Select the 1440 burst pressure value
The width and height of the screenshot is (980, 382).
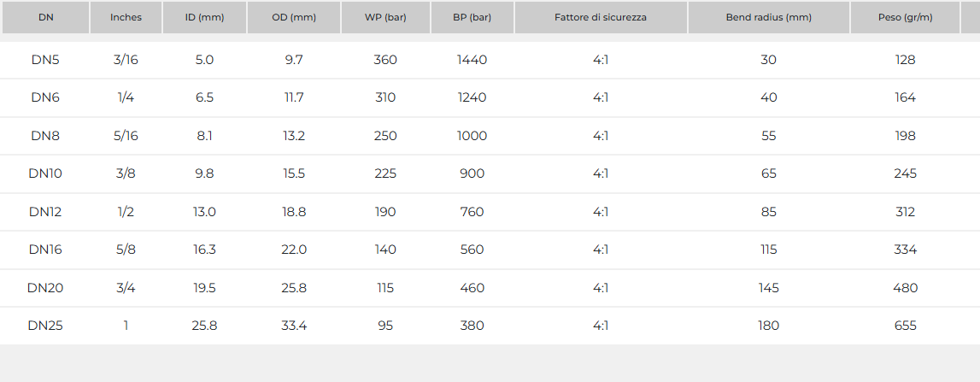pos(472,60)
